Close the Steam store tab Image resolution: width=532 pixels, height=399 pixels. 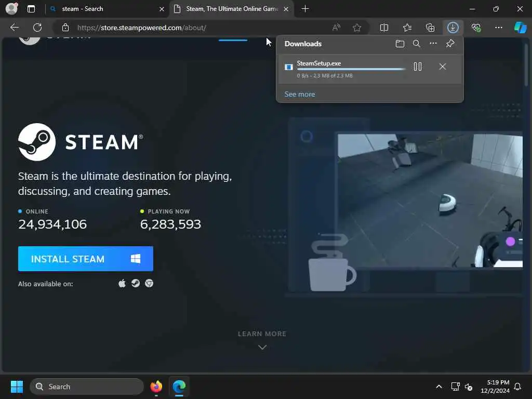pos(286,9)
